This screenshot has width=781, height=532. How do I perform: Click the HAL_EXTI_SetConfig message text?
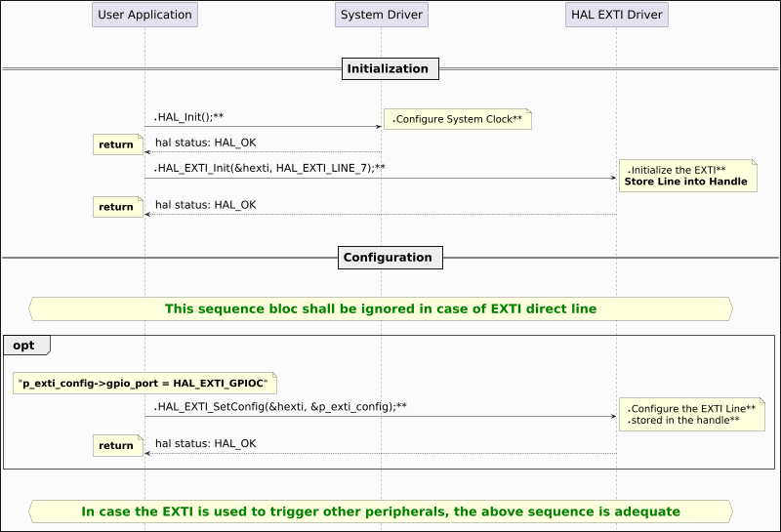(x=280, y=406)
